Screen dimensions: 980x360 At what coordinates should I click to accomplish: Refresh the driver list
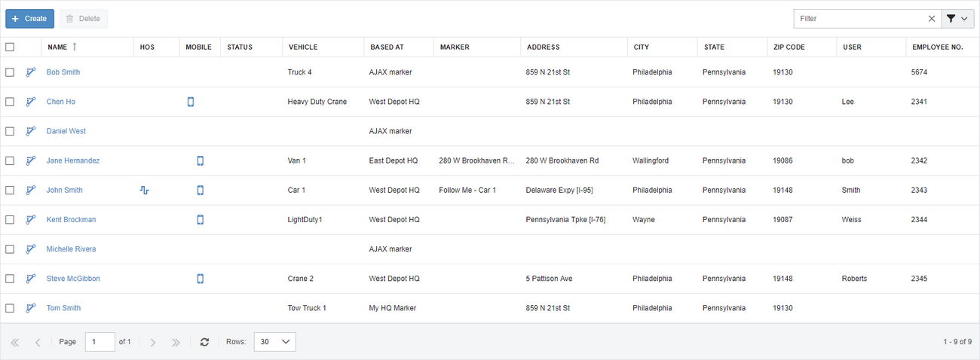click(x=204, y=342)
